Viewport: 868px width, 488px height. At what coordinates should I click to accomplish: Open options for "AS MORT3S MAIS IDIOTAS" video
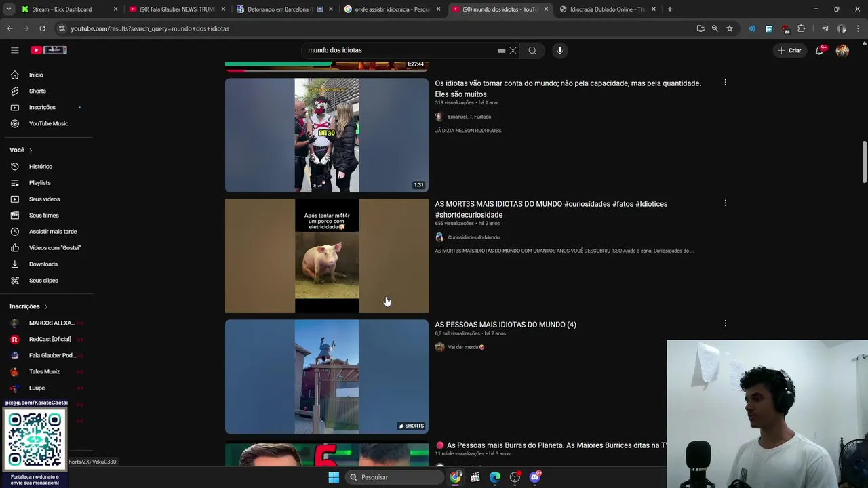[x=725, y=203]
